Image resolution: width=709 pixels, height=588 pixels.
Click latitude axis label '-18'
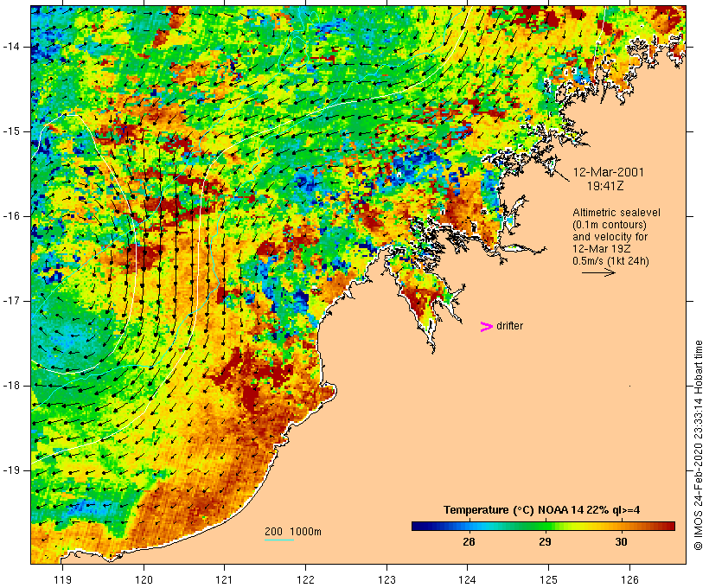point(11,386)
